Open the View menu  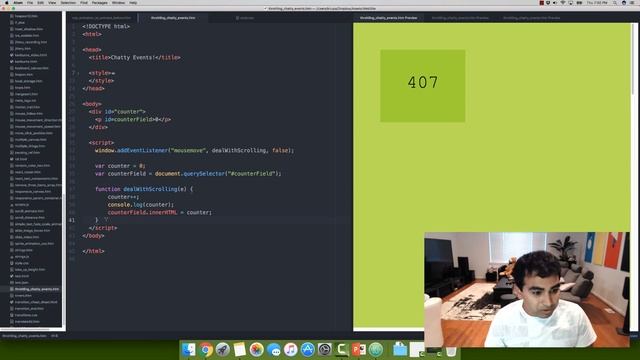click(x=52, y=2)
